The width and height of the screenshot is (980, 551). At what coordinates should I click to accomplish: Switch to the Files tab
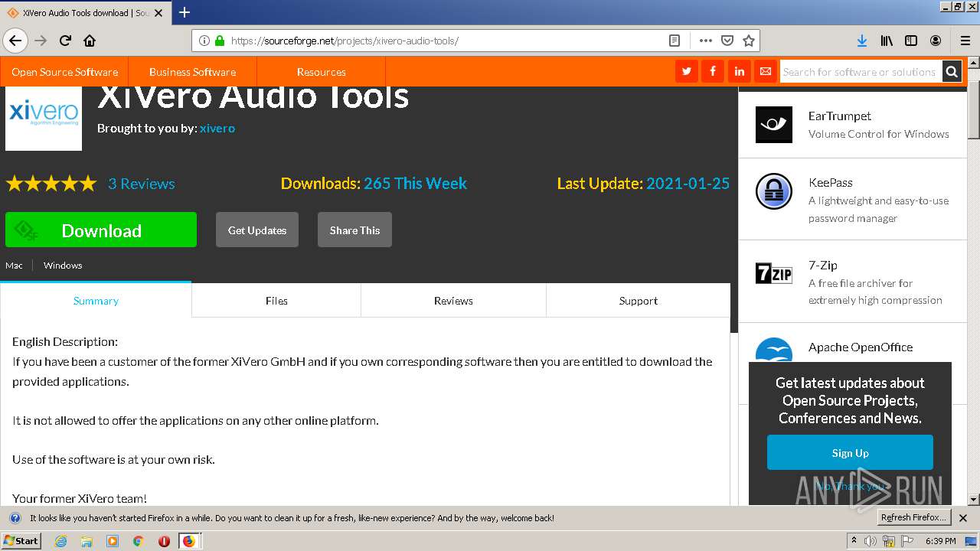click(276, 301)
